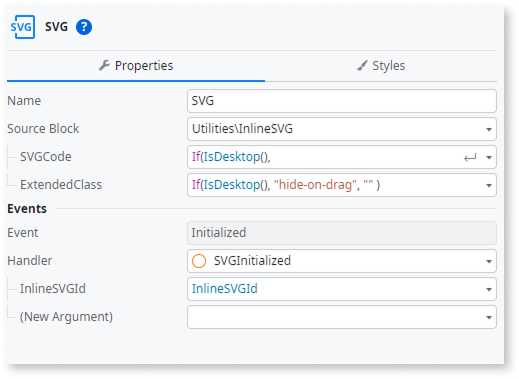Click the brush icon on Styles tab
Screen dimensions: 519x379
362,65
